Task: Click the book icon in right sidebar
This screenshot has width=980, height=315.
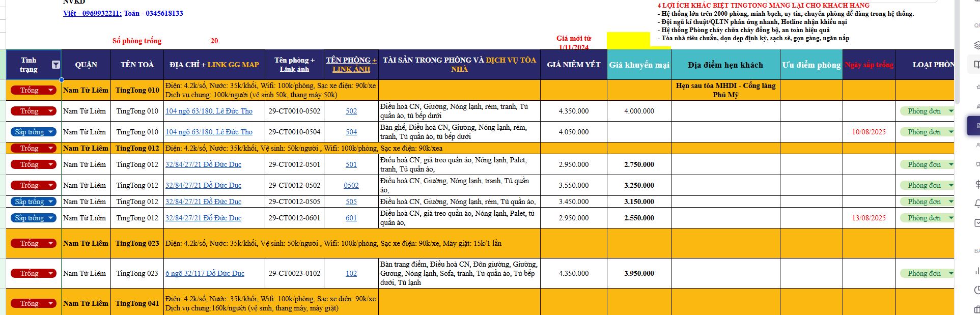Action: 976,65
